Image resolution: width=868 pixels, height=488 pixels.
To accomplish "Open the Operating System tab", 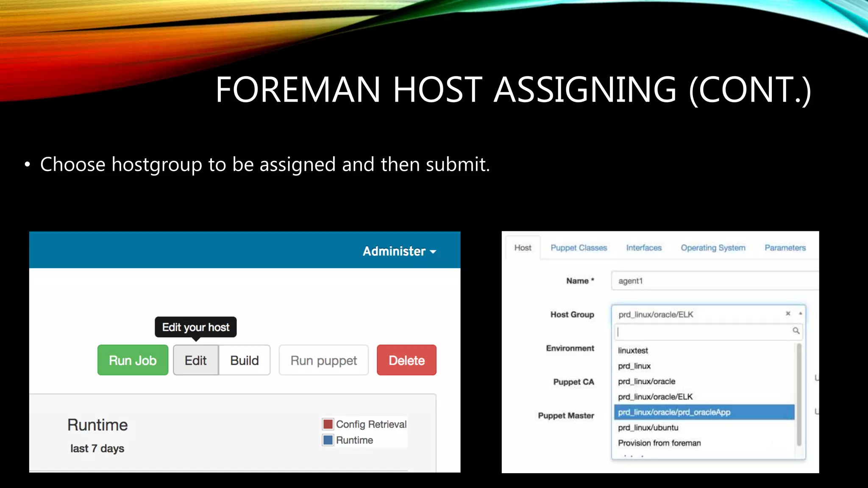I will coord(713,248).
